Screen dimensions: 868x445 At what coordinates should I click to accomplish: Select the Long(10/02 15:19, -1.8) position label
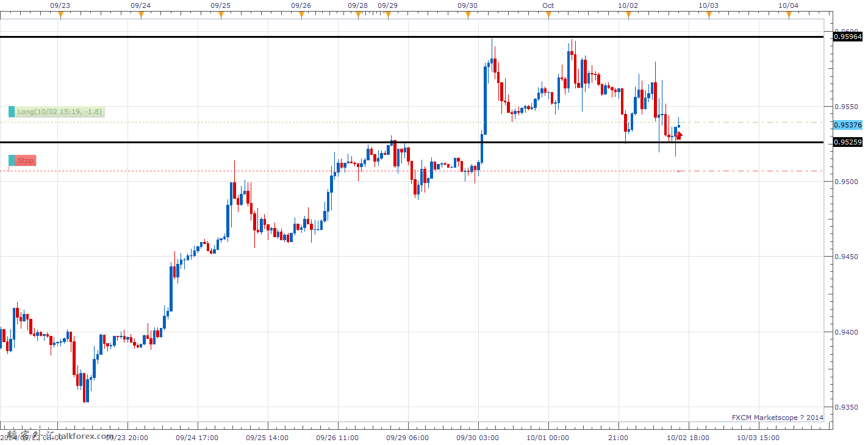point(60,112)
